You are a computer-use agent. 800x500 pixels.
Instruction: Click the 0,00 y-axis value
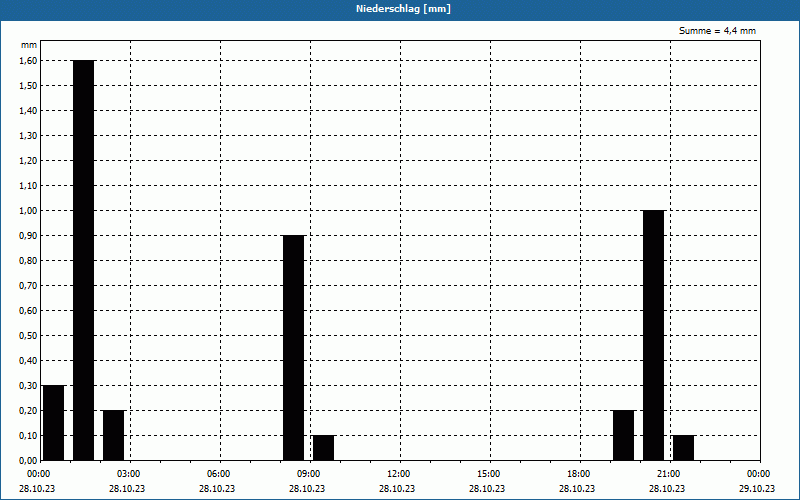click(x=28, y=461)
